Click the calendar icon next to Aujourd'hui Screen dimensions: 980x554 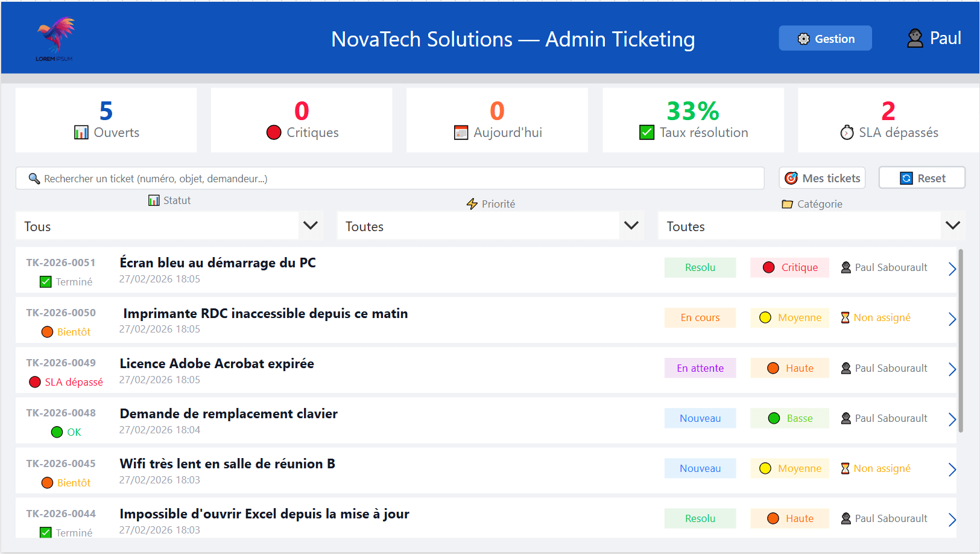(461, 132)
